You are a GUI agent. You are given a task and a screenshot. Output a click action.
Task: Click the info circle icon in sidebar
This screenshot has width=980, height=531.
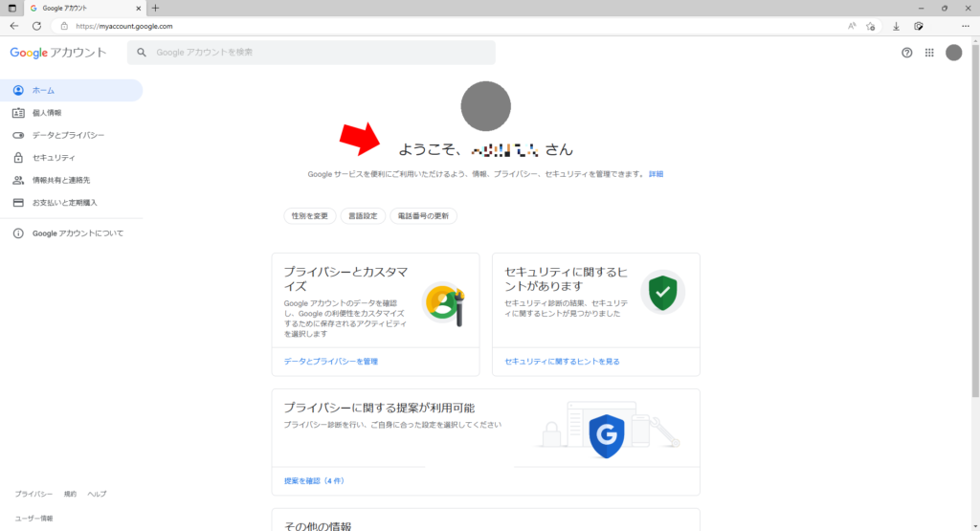(18, 233)
